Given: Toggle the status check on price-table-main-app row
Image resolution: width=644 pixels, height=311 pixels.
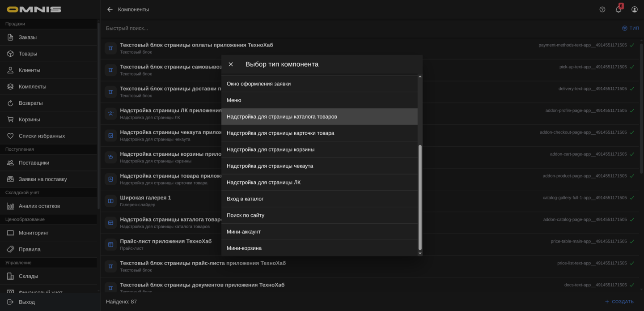Looking at the screenshot, I should pos(631,241).
